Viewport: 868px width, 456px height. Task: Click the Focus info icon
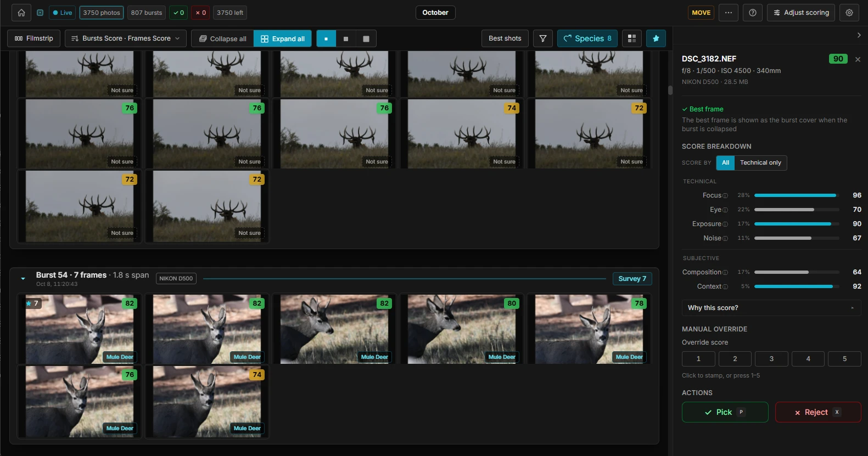(x=725, y=196)
